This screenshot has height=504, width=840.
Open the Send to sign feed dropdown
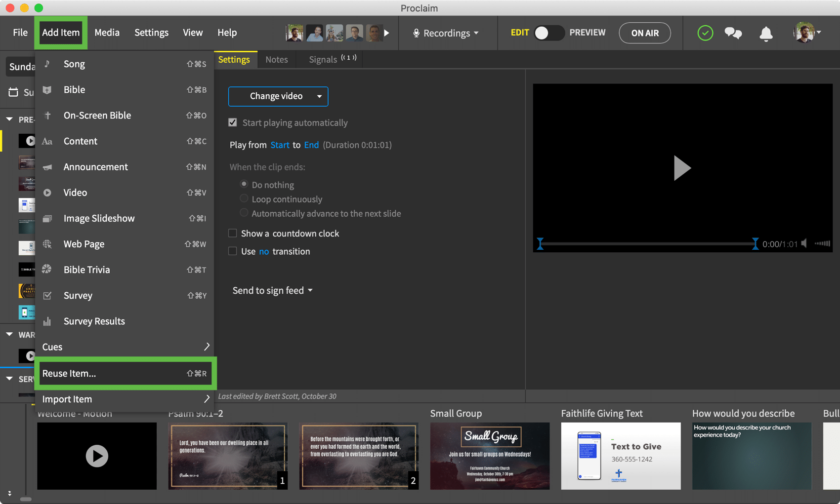272,290
